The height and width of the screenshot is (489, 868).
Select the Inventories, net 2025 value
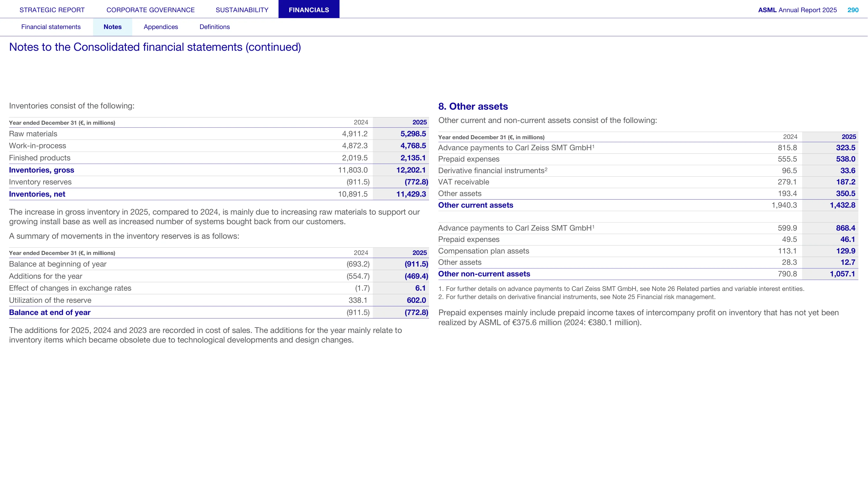[411, 194]
